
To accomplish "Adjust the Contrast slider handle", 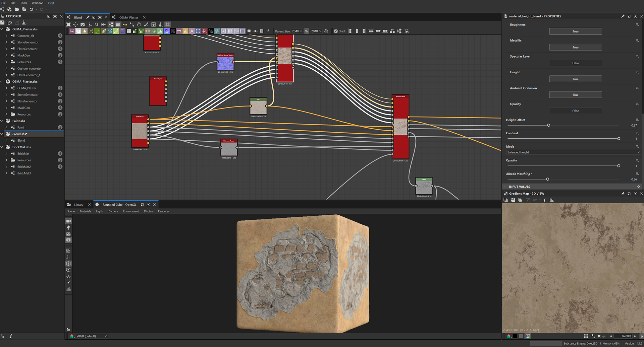I will [x=619, y=139].
